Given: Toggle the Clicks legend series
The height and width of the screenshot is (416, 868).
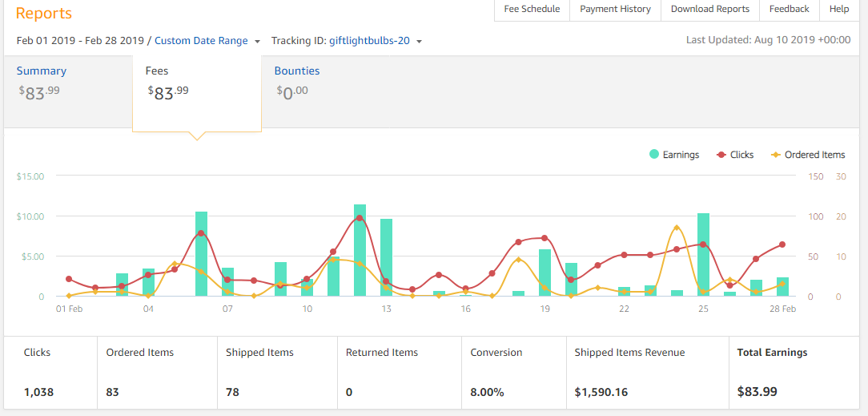Looking at the screenshot, I should [x=735, y=155].
